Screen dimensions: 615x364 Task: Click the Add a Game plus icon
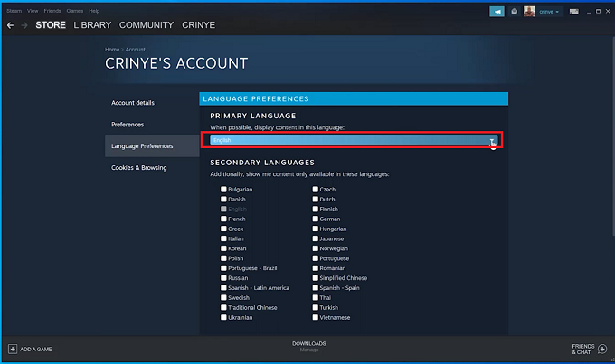[x=13, y=349]
